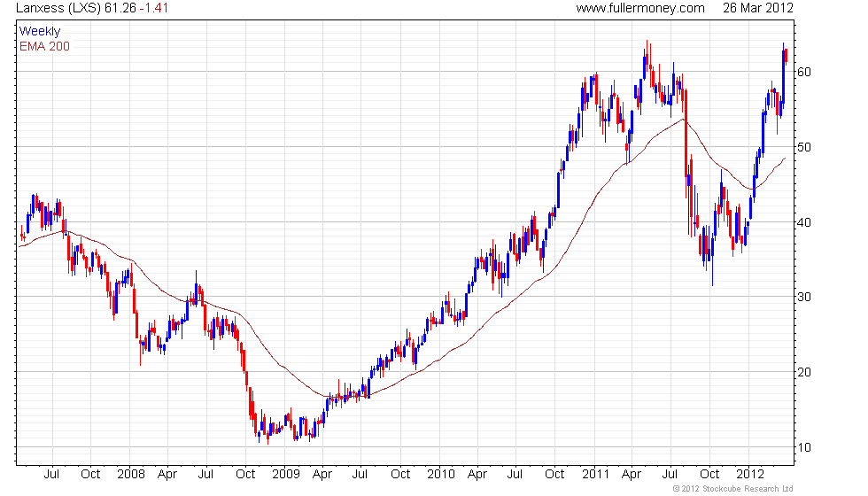Click the 2008 year axis label
The height and width of the screenshot is (496, 868).
point(131,475)
